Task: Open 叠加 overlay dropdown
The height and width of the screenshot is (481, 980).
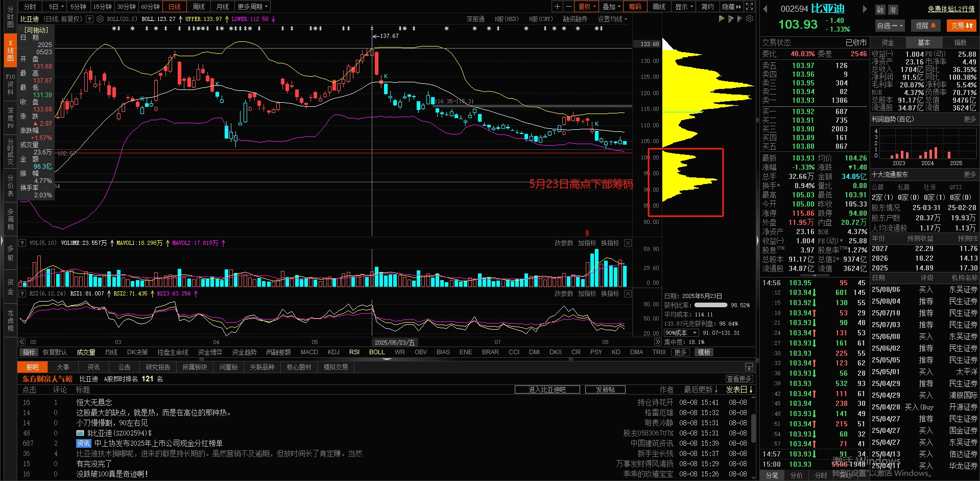Action: click(611, 7)
